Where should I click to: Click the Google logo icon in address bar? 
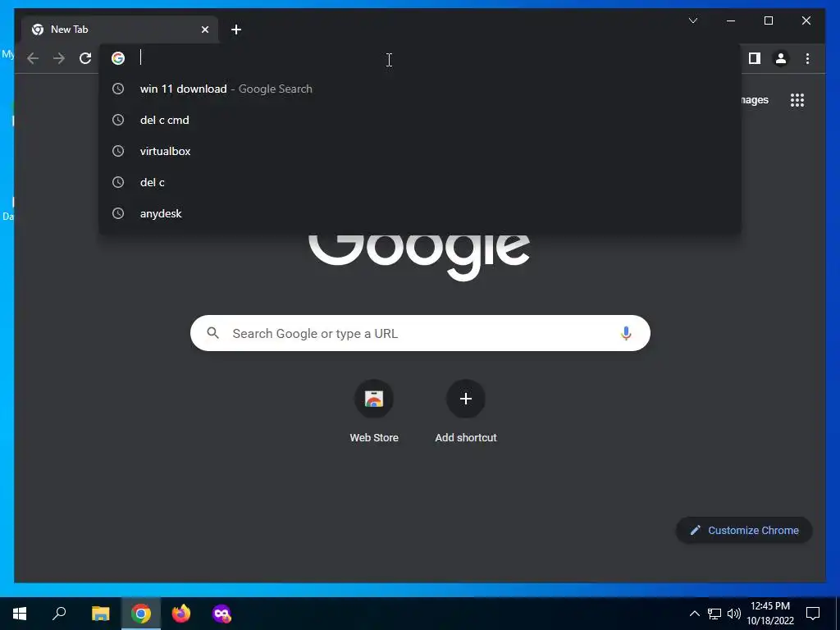click(x=118, y=58)
